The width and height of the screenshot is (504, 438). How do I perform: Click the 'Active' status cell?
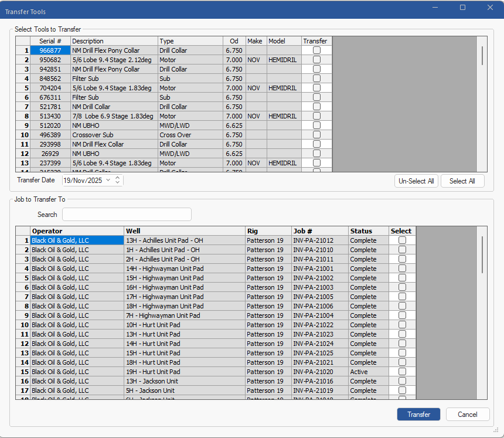tap(369, 371)
